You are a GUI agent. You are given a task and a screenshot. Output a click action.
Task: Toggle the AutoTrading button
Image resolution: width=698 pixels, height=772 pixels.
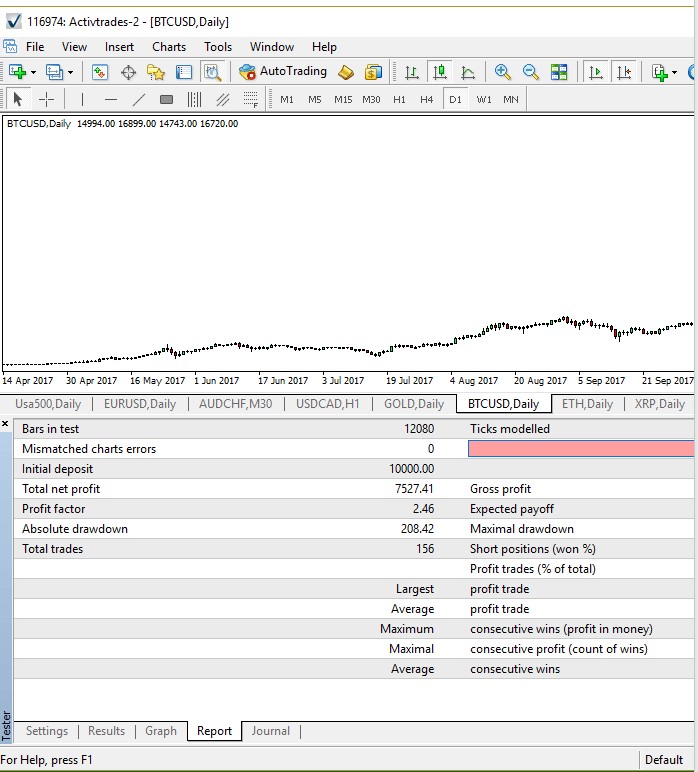click(283, 72)
